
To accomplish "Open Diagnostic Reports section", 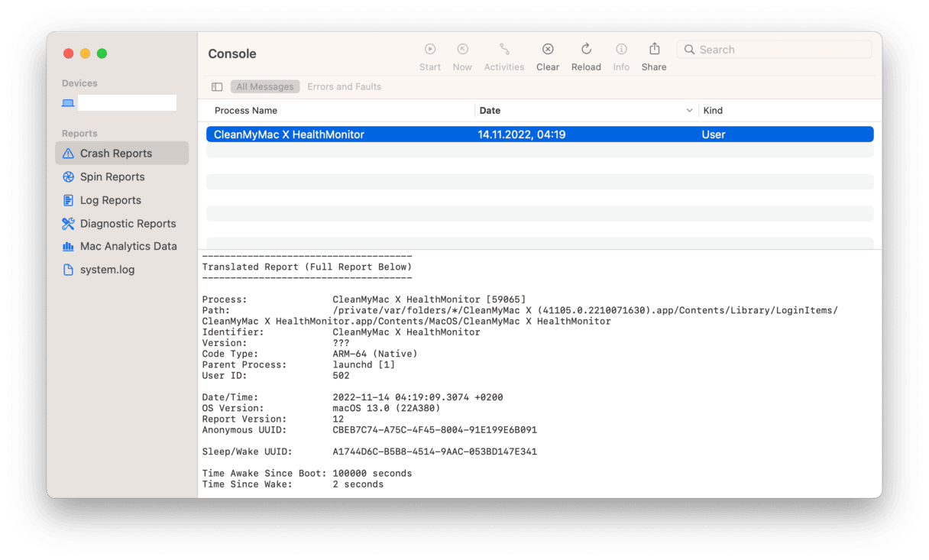I will pyautogui.click(x=128, y=224).
